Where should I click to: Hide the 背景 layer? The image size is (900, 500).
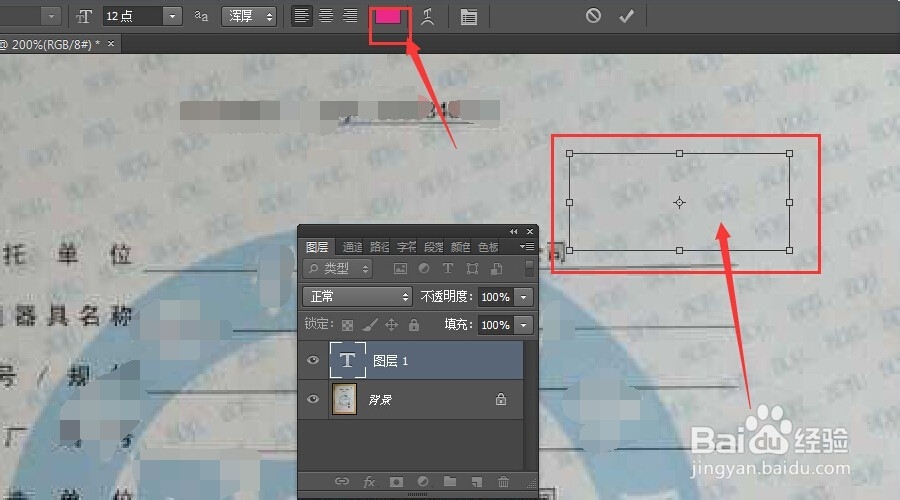[x=313, y=398]
